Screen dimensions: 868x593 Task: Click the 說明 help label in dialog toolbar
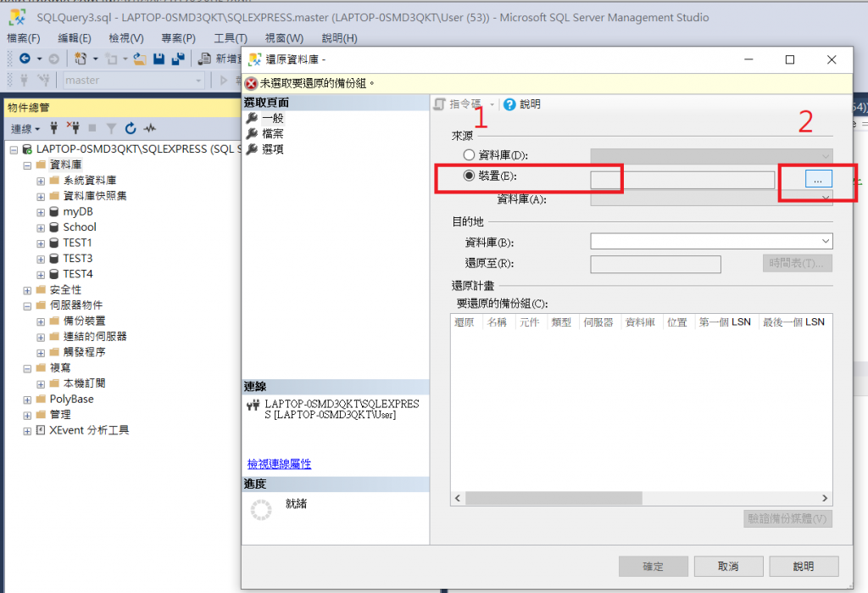[530, 104]
